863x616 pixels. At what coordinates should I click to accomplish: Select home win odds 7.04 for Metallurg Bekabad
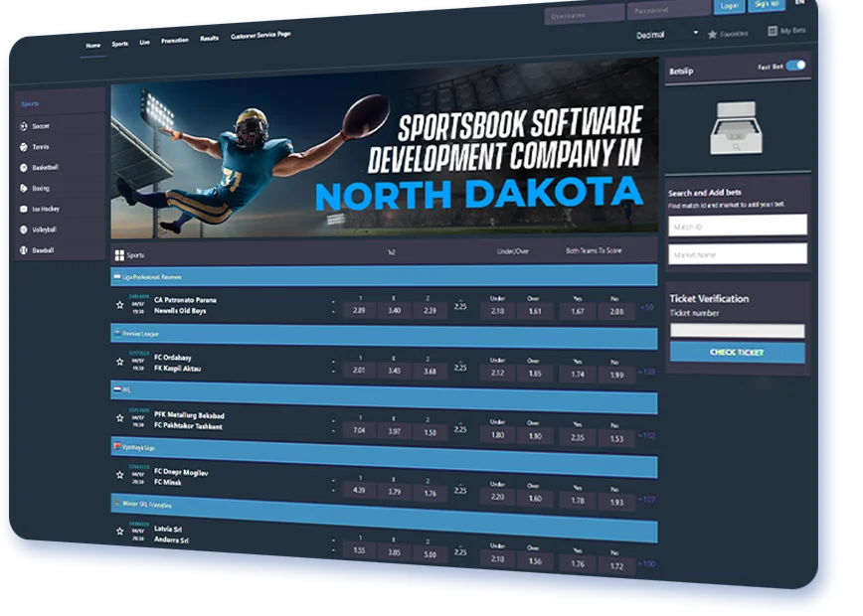[x=359, y=430]
